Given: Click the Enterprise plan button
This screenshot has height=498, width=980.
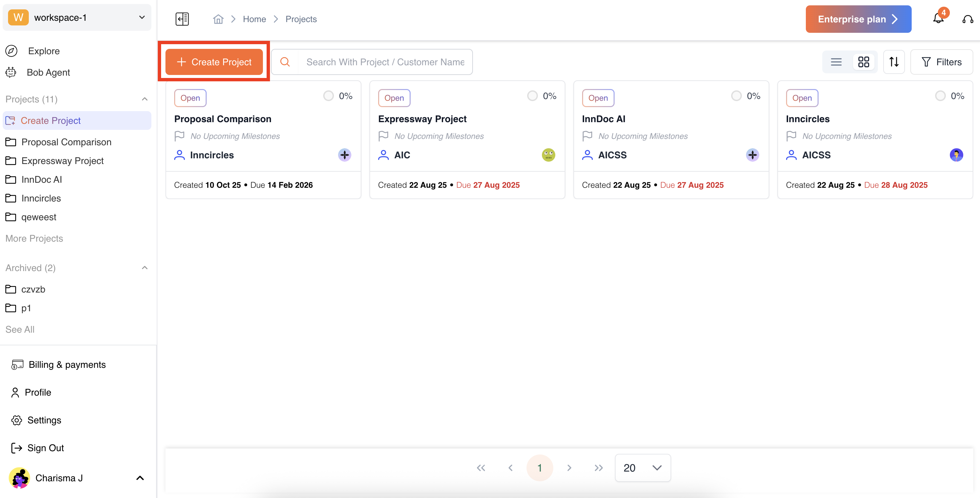Looking at the screenshot, I should pyautogui.click(x=858, y=19).
